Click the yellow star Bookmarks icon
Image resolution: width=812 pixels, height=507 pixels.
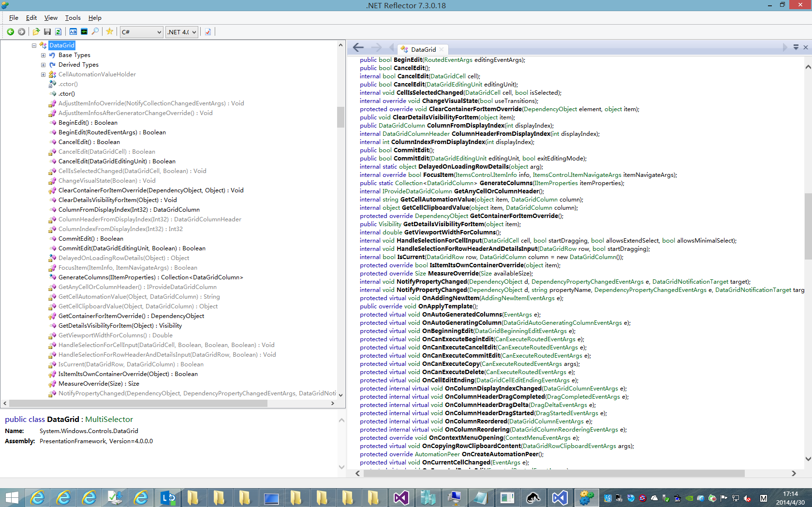110,32
